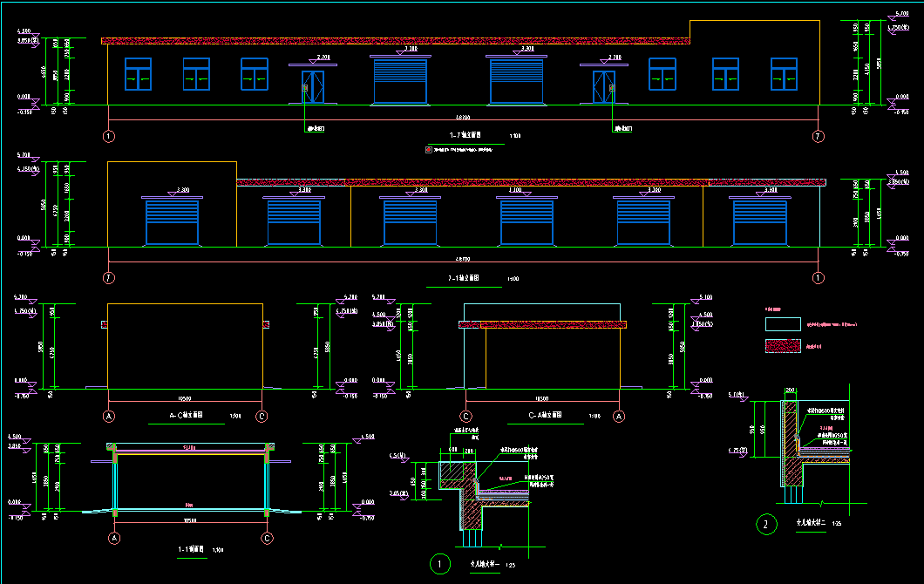Click grid bubble 7 under the top elevation
The image size is (924, 584).
(819, 136)
